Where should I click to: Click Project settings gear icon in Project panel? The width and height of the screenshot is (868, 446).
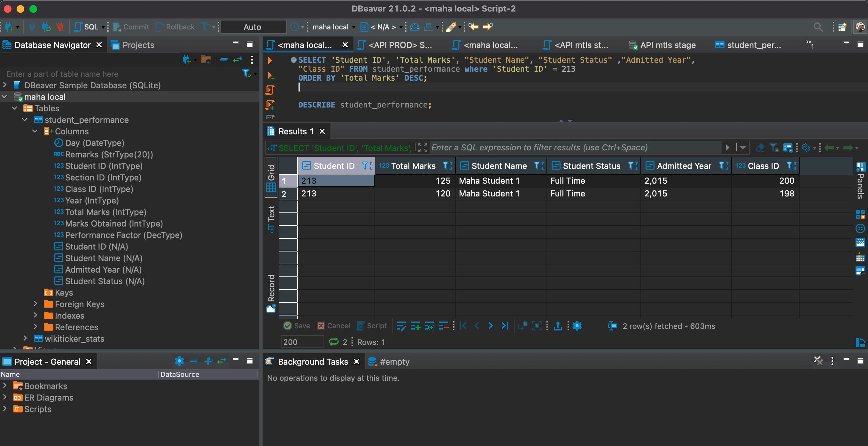[180, 361]
